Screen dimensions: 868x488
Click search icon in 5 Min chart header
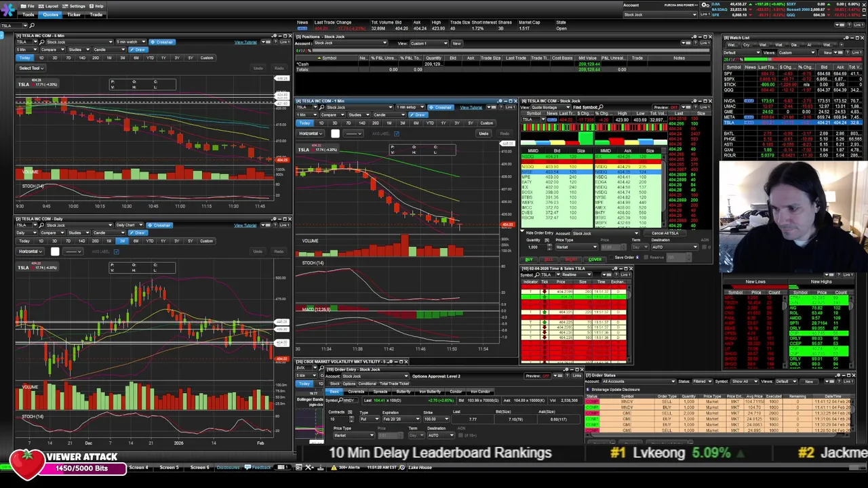click(41, 42)
